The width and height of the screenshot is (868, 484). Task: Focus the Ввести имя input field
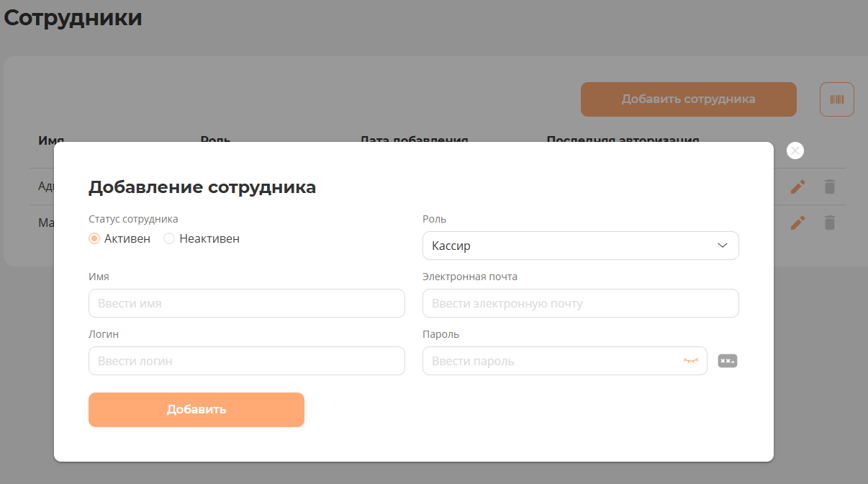click(246, 303)
